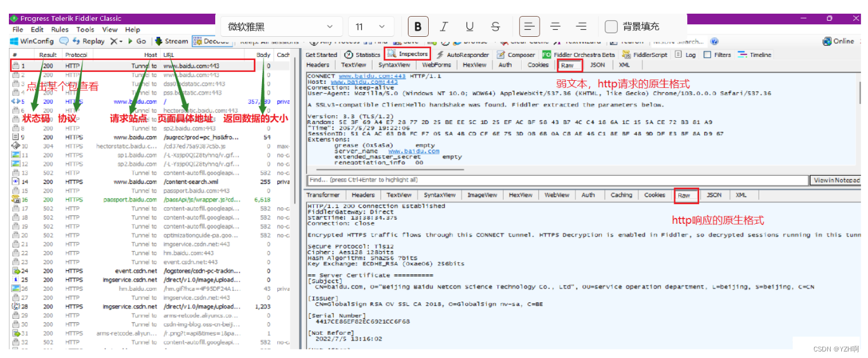Open the Remove sessions X dropdown
This screenshot has width=868, height=358.
pos(116,42)
